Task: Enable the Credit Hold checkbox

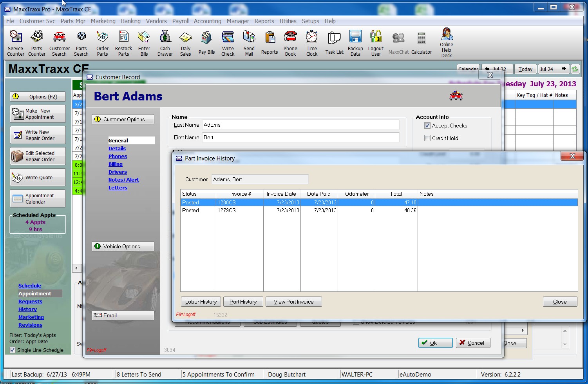Action: tap(427, 138)
